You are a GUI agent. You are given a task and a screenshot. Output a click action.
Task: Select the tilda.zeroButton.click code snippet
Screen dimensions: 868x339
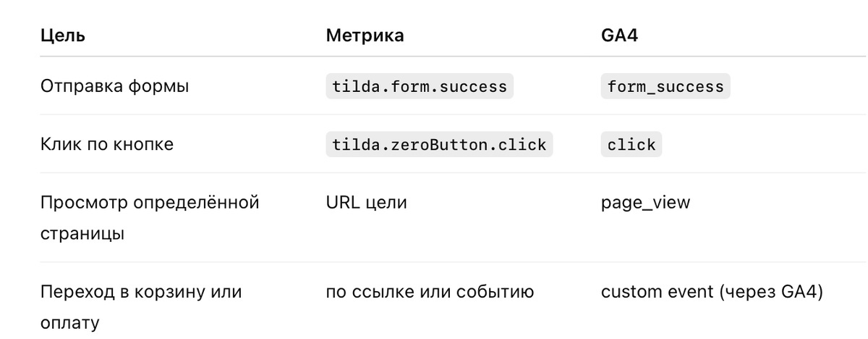click(x=439, y=144)
